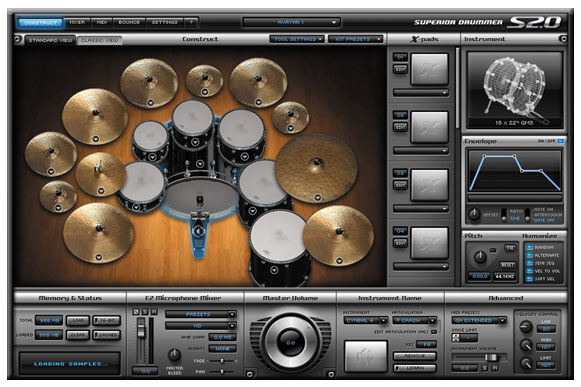
Task: Click the Reset button in Pitch section
Action: (507, 265)
